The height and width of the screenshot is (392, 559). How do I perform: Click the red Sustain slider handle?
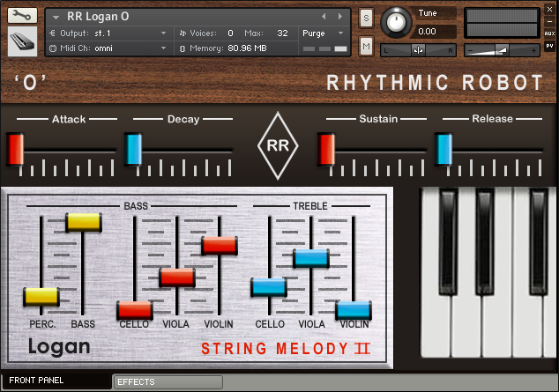(326, 149)
